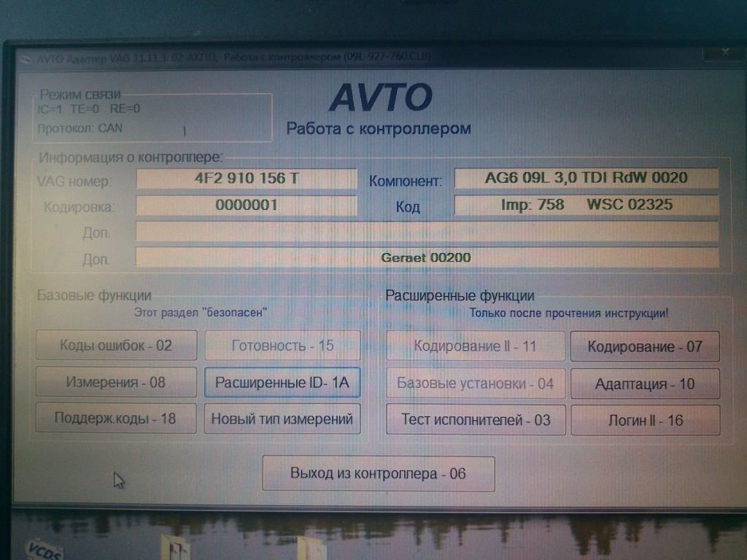747x560 pixels.
Task: Select Расширенные ID - 1A button
Action: pyautogui.click(x=282, y=382)
